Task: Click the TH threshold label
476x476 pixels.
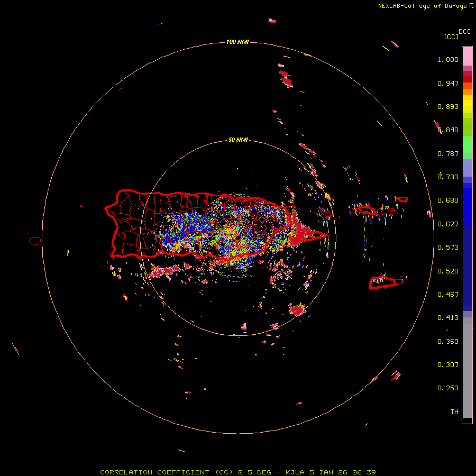Action: [x=454, y=412]
